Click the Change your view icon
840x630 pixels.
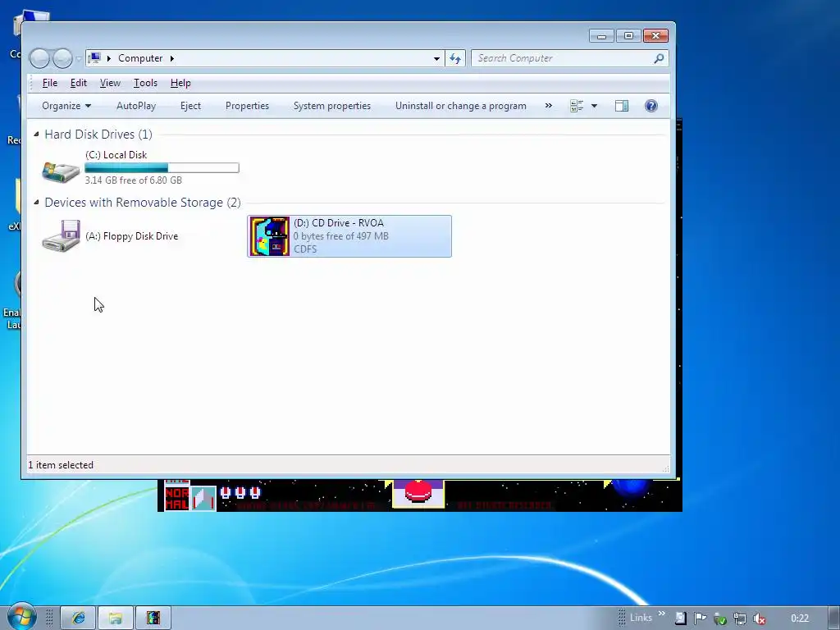pos(577,106)
